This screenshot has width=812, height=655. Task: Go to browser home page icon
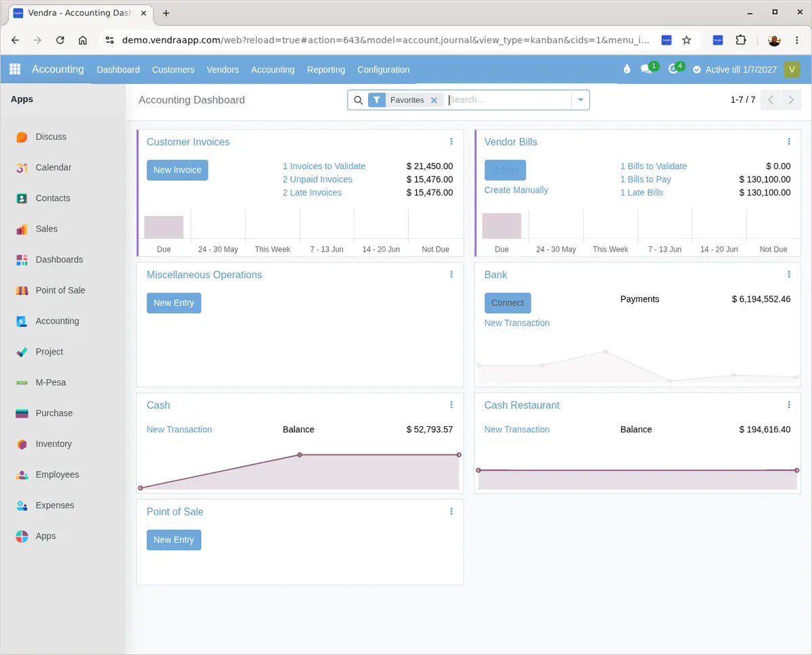point(83,40)
